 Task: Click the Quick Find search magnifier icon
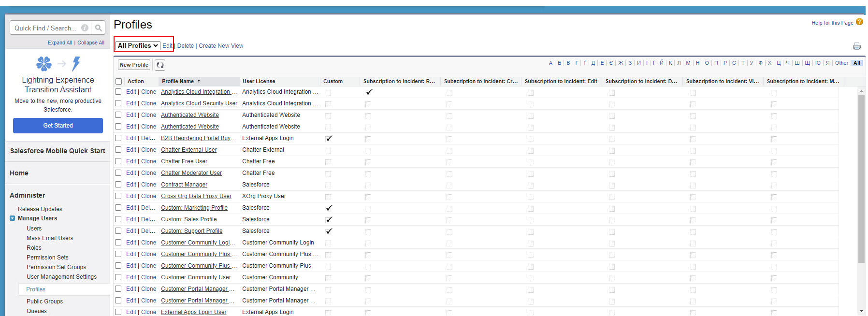coord(99,28)
